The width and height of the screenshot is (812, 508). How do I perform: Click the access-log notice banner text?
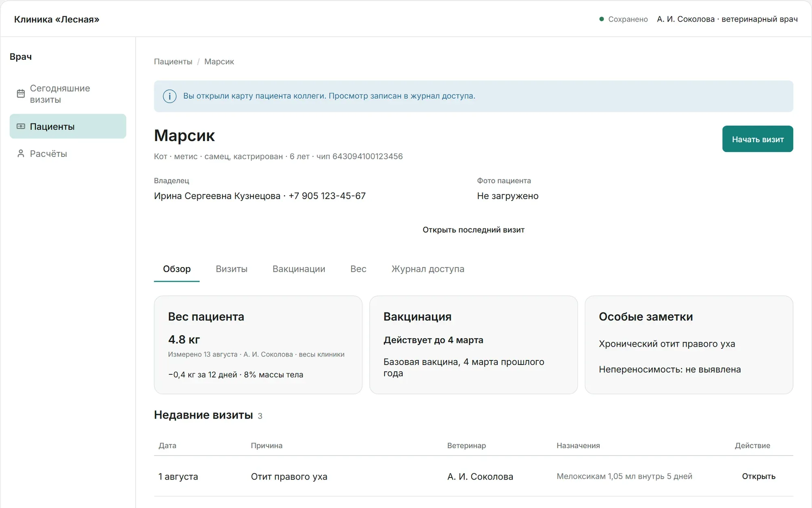tap(329, 96)
